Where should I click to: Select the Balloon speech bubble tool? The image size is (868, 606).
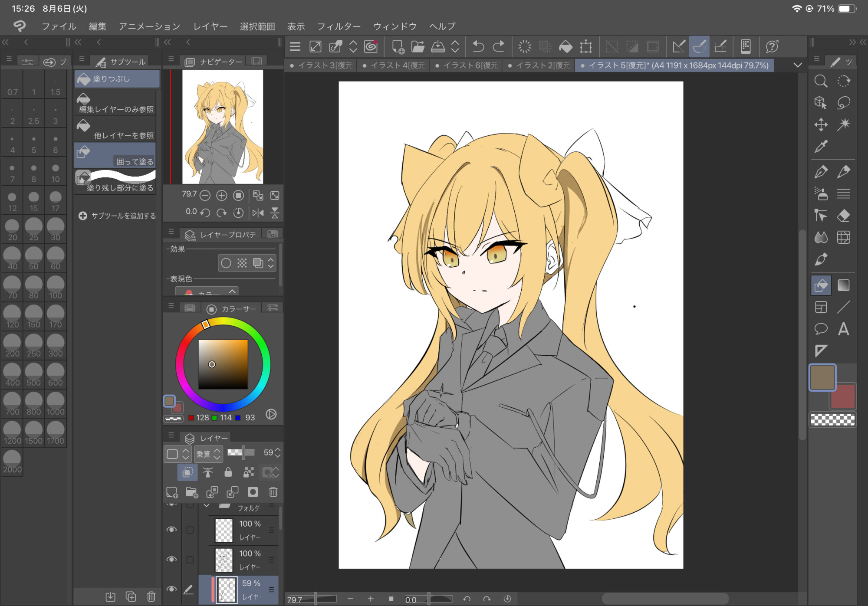point(820,329)
